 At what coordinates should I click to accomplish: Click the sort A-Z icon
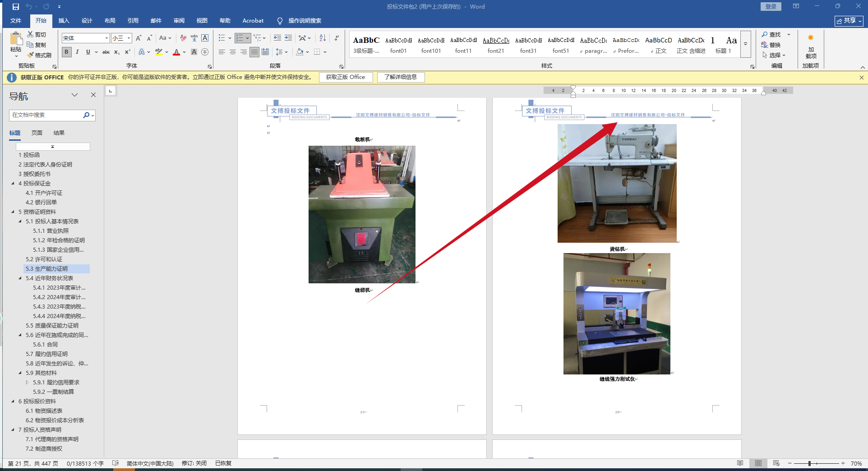coord(323,38)
